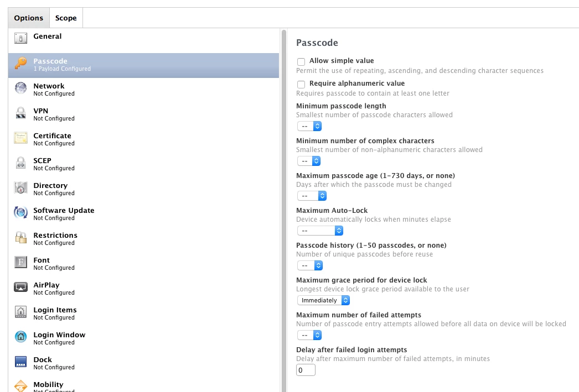Select the Directory payload label
This screenshot has height=392, width=579.
point(50,185)
